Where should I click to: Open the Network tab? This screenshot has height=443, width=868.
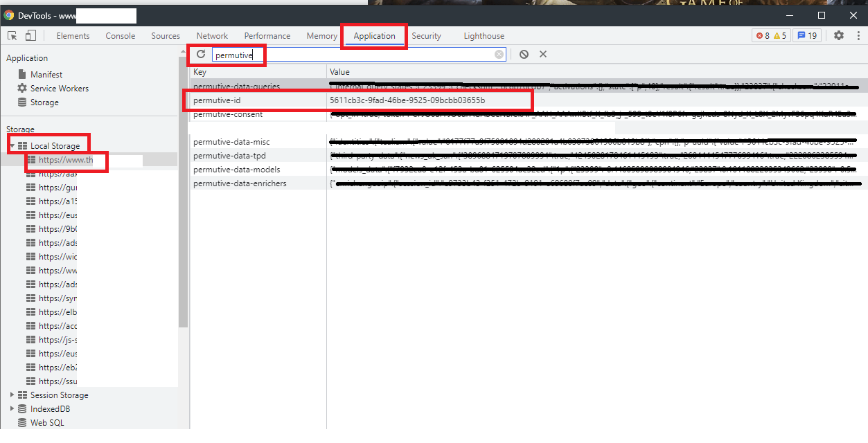coord(212,36)
